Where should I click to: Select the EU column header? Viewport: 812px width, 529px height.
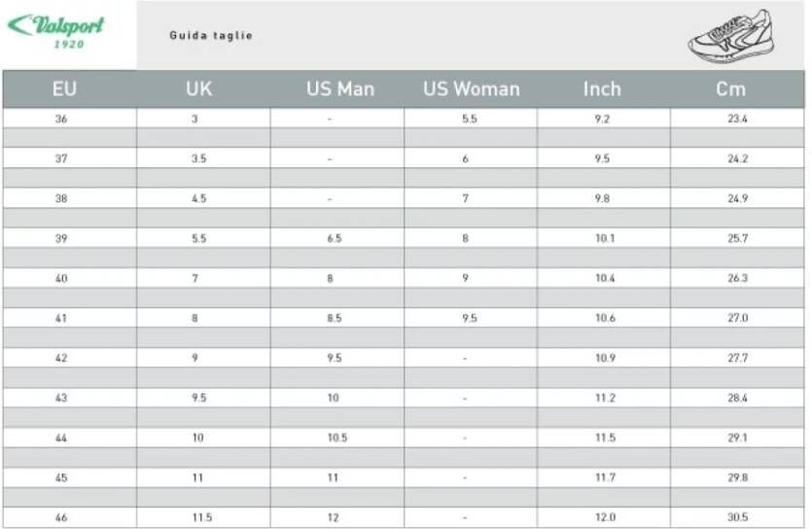point(65,89)
